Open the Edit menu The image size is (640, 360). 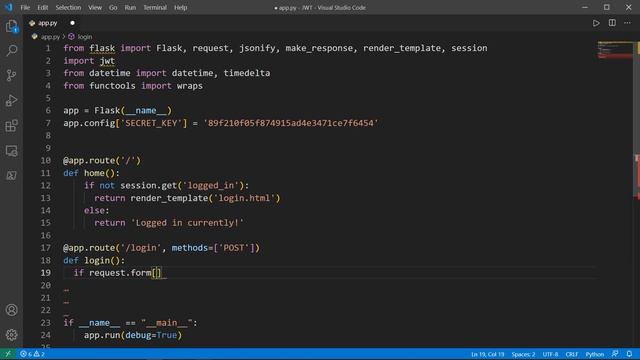coord(42,7)
